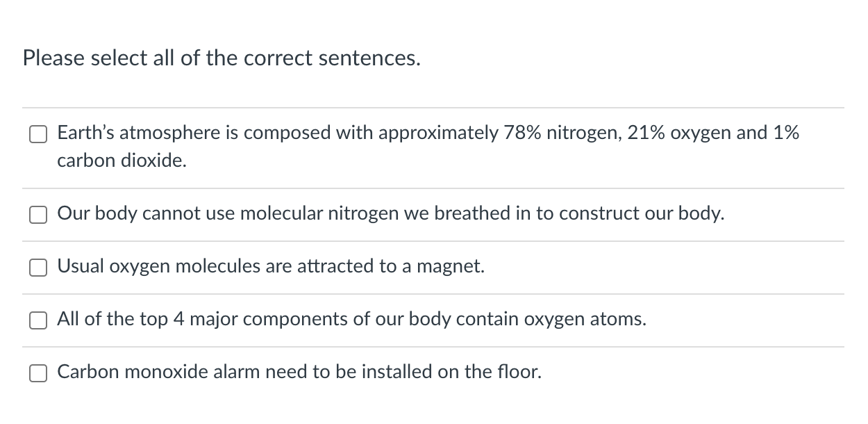Check the oxygen molecules magnet checkbox
Image resolution: width=868 pixels, height=424 pixels.
(x=38, y=267)
